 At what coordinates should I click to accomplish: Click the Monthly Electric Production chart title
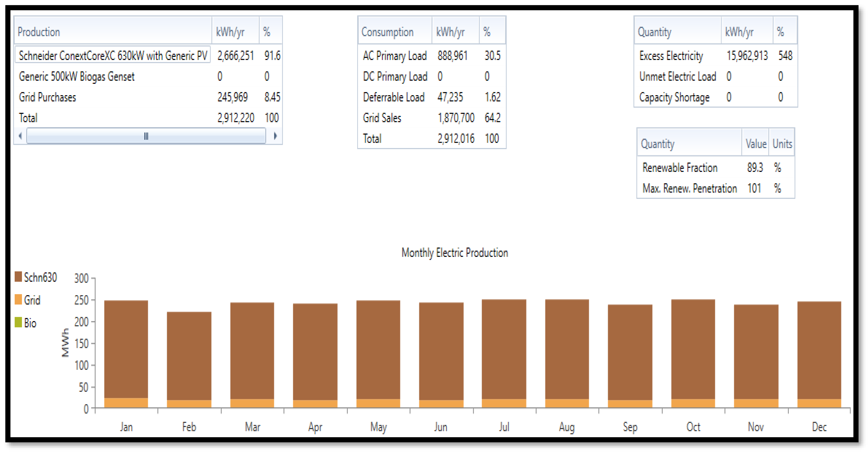(455, 253)
